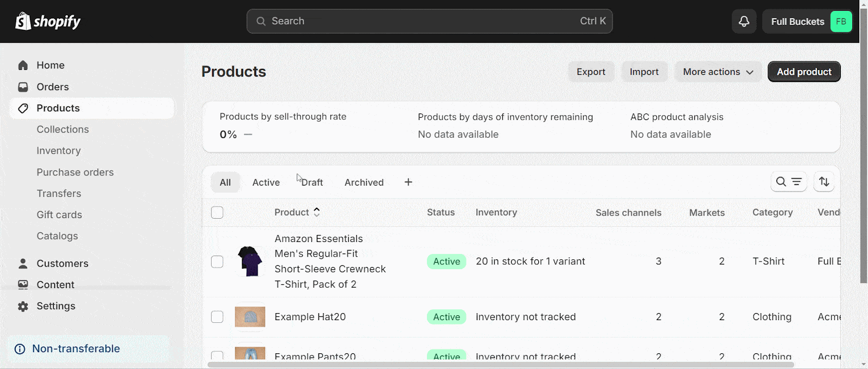
Task: Click the Add product button
Action: pyautogui.click(x=804, y=72)
